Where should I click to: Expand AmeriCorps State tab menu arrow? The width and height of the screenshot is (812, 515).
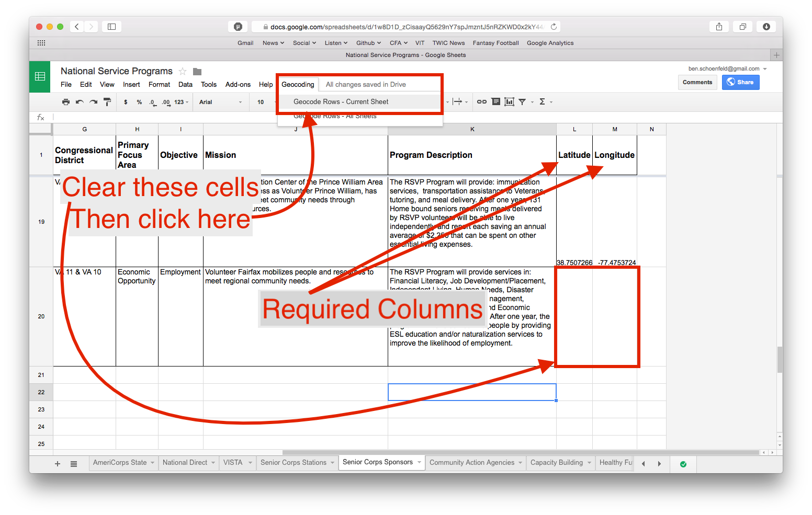coord(152,463)
